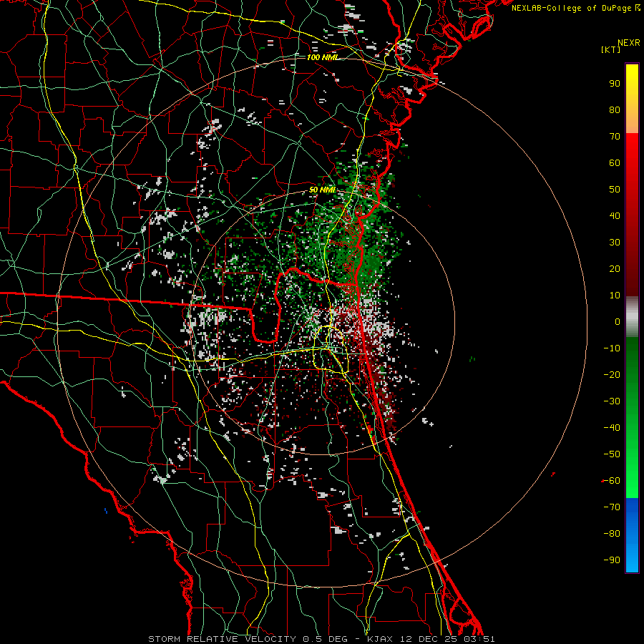Click the -90 value on the velocity scale

pos(612,560)
